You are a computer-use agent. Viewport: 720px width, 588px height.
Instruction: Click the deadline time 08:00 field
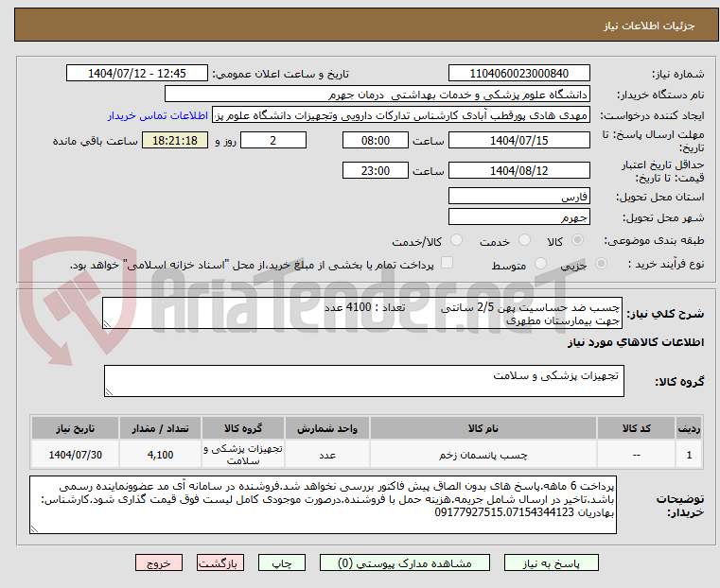[376, 140]
